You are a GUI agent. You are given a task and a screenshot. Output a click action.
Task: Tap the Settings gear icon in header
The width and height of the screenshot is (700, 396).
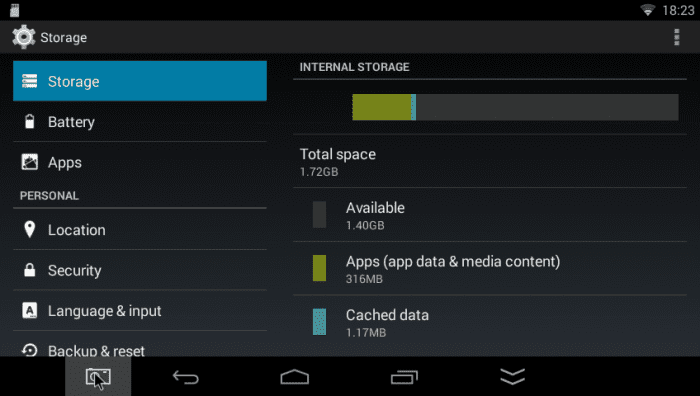click(x=24, y=37)
